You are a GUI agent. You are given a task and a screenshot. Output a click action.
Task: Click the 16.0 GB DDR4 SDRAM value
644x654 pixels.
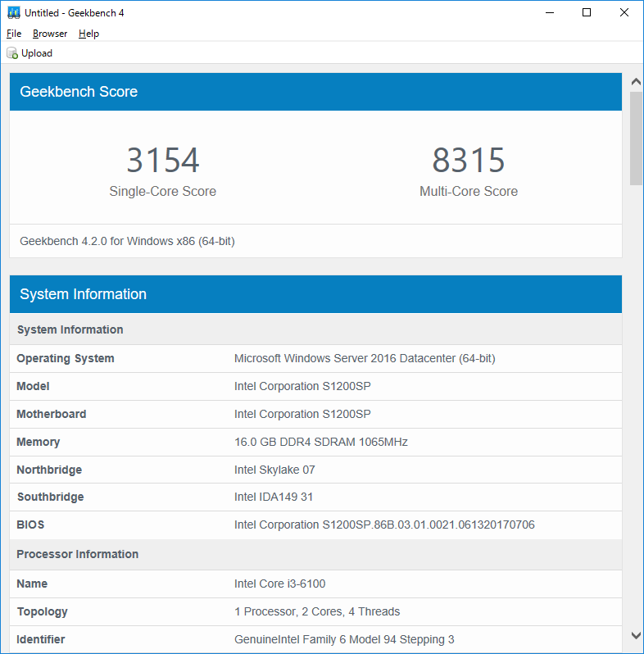tap(320, 442)
